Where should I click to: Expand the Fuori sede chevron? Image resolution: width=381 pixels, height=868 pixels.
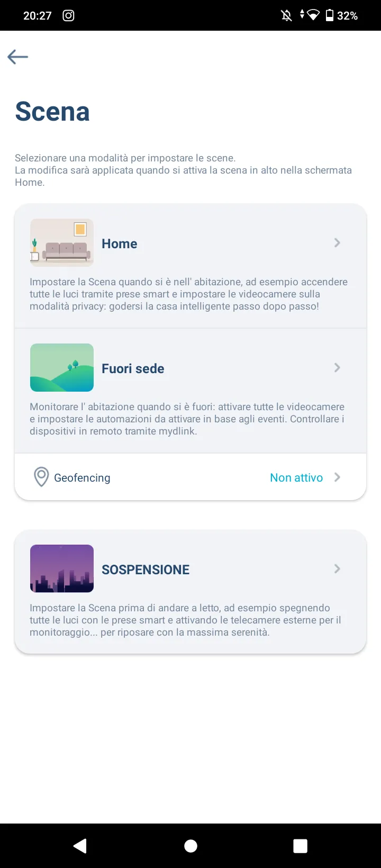pyautogui.click(x=337, y=368)
